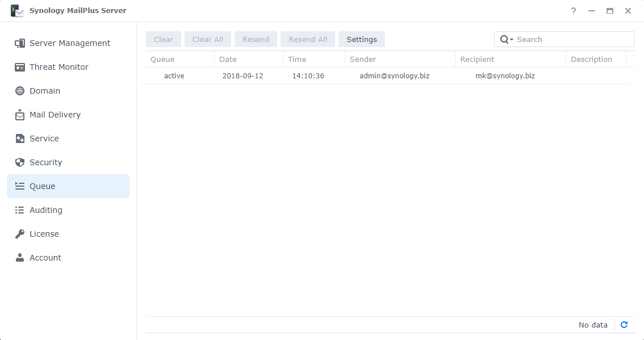Image resolution: width=644 pixels, height=340 pixels.
Task: Click the Service sidebar icon
Action: (x=20, y=138)
